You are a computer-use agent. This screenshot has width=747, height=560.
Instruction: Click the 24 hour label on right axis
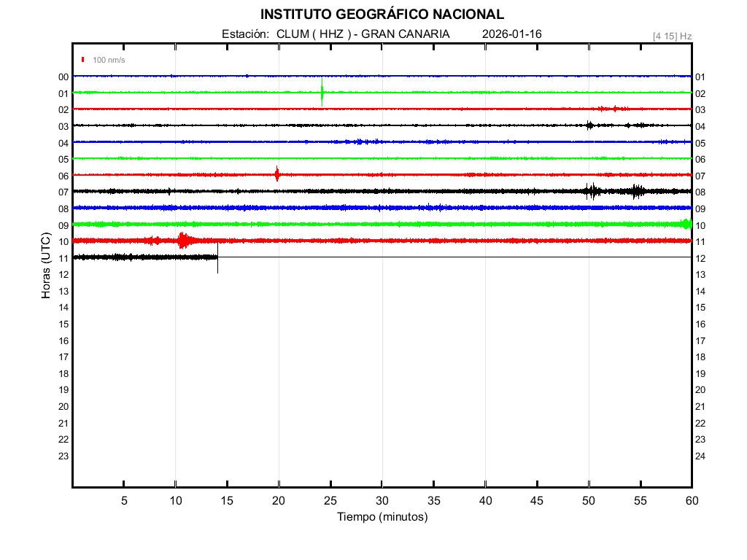(700, 456)
